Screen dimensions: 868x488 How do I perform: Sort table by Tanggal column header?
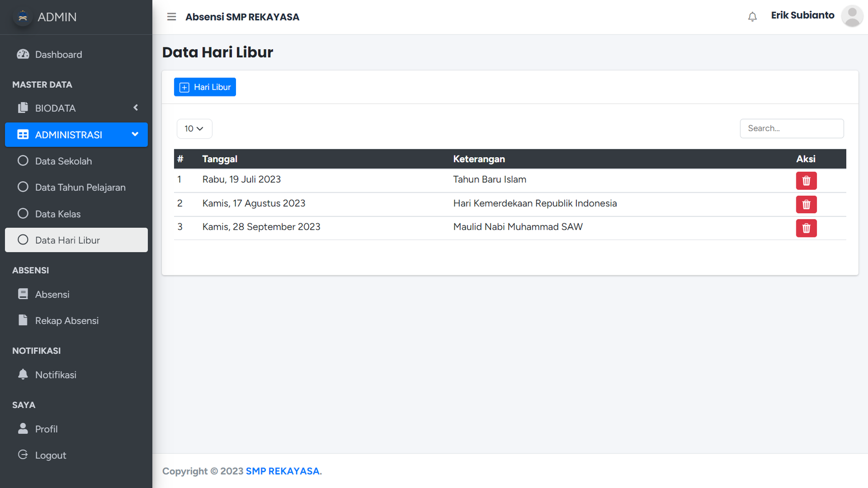coord(220,159)
